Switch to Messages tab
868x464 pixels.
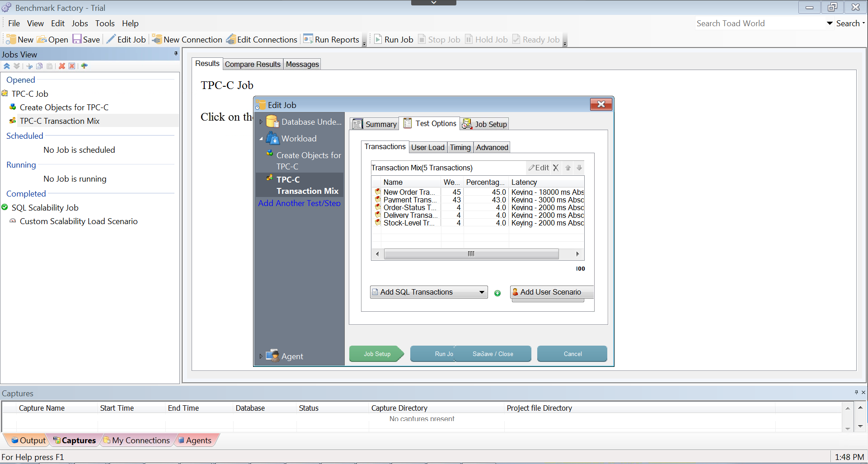[302, 64]
